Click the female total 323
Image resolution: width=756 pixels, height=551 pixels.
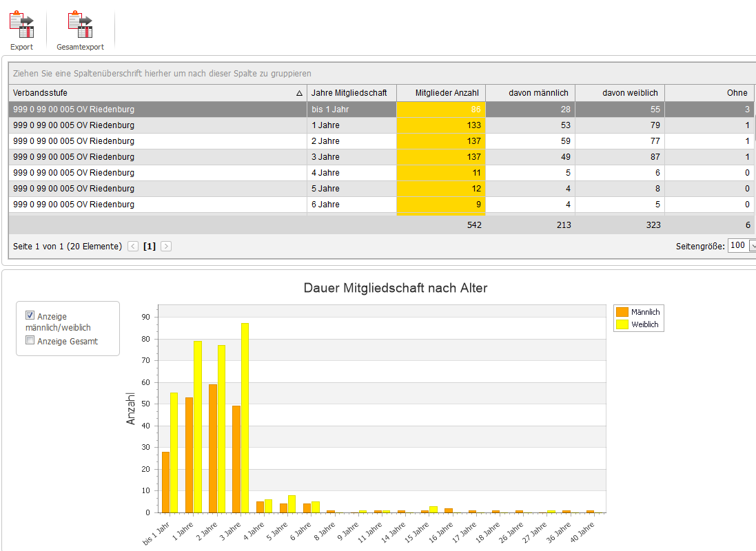pos(653,225)
